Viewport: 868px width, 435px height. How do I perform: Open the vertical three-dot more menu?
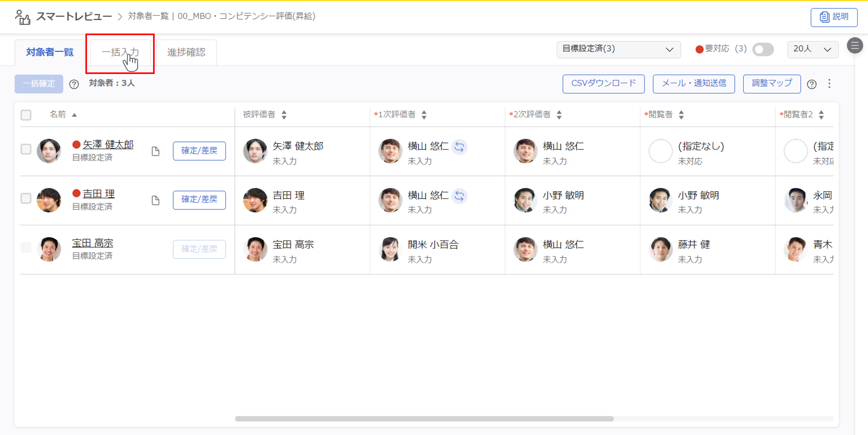coord(829,84)
